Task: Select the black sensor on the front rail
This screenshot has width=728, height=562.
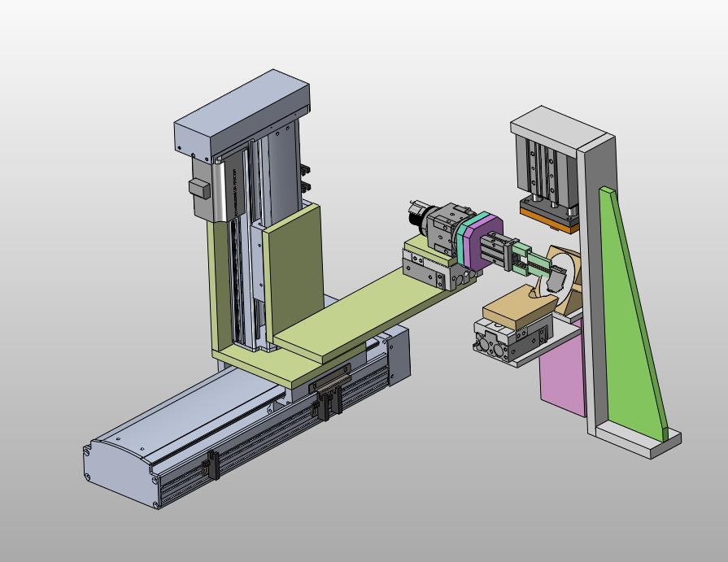Action: pyautogui.click(x=213, y=464)
